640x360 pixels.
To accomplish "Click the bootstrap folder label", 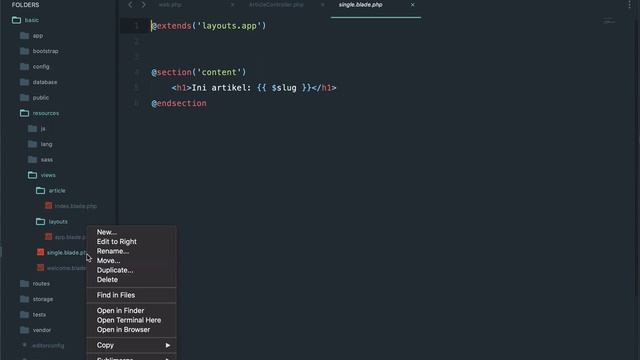I will click(45, 51).
